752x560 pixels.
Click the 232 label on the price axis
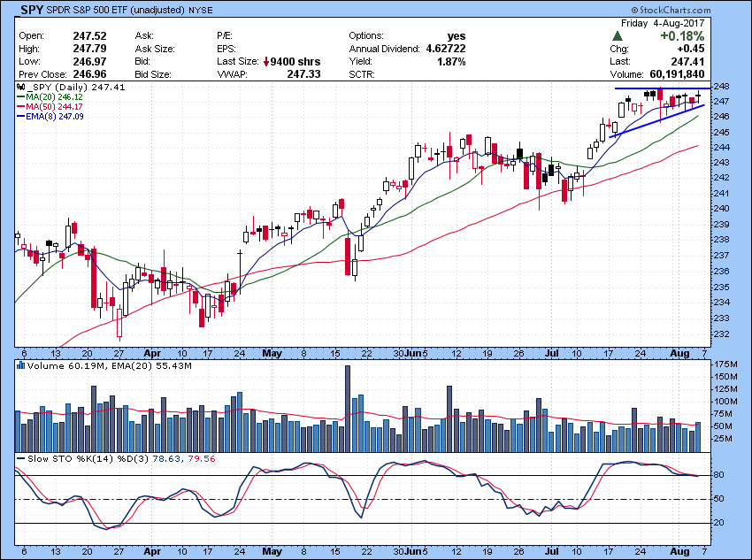pyautogui.click(x=722, y=334)
